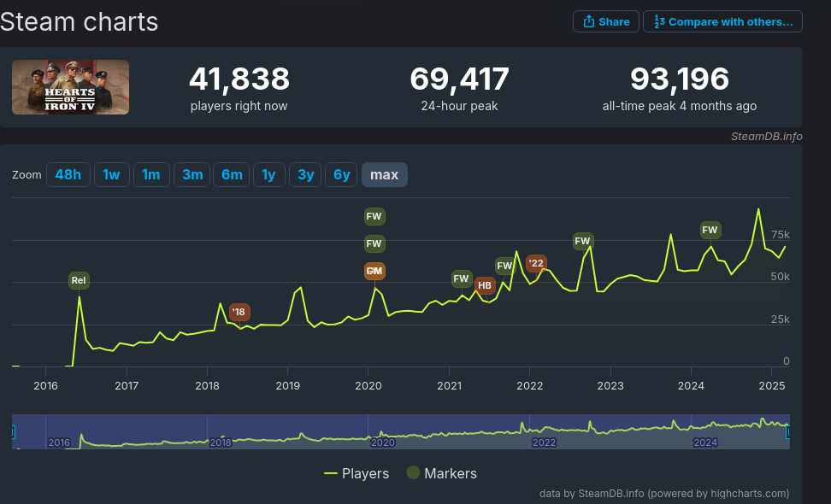Click the HB marker on the chart

pyautogui.click(x=485, y=286)
